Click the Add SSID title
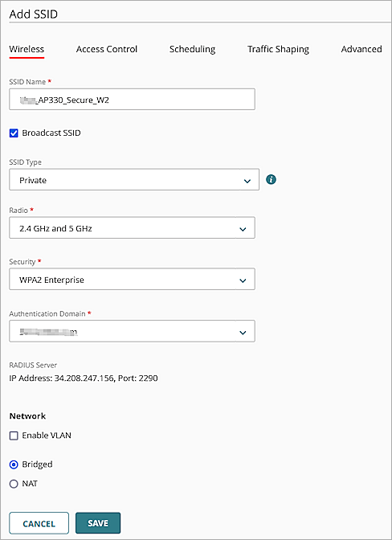The height and width of the screenshot is (540, 392). click(x=34, y=14)
